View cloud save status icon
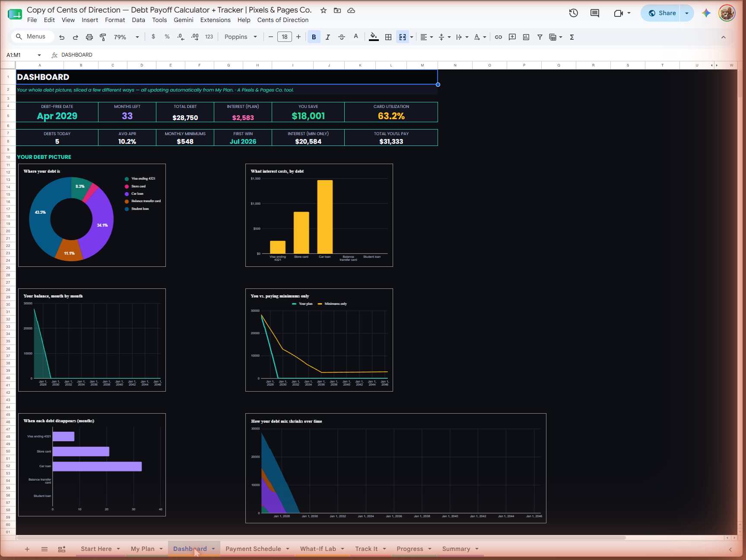Viewport: 746px width, 560px height. (351, 10)
